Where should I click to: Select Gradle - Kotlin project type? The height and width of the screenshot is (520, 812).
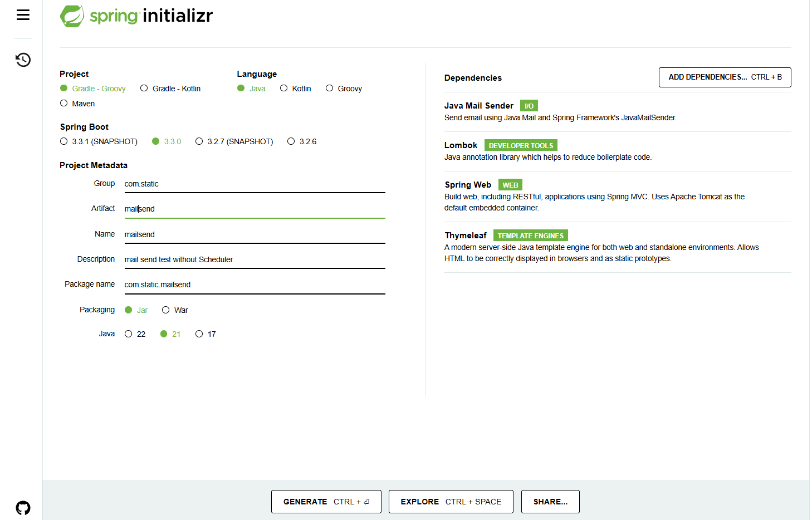[x=170, y=89]
